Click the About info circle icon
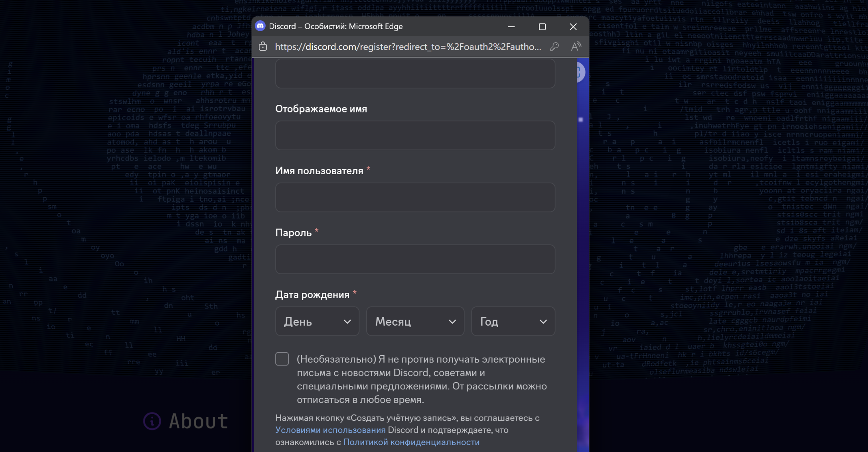Image resolution: width=868 pixels, height=452 pixels. (x=152, y=421)
